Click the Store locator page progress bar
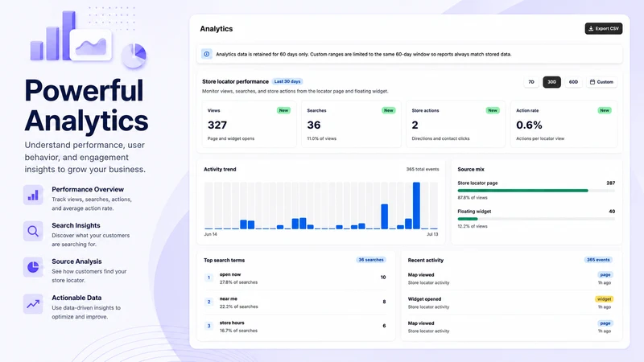The image size is (644, 362). tap(536, 191)
